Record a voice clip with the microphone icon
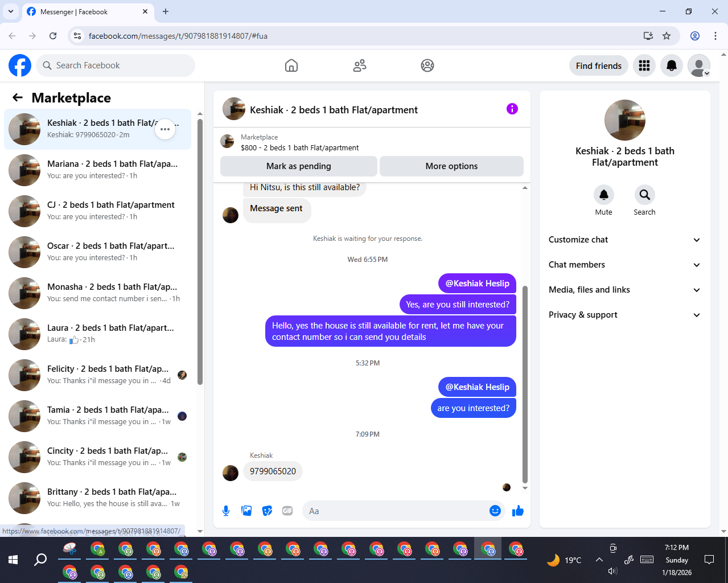Screen dimensions: 728x583 226,511
